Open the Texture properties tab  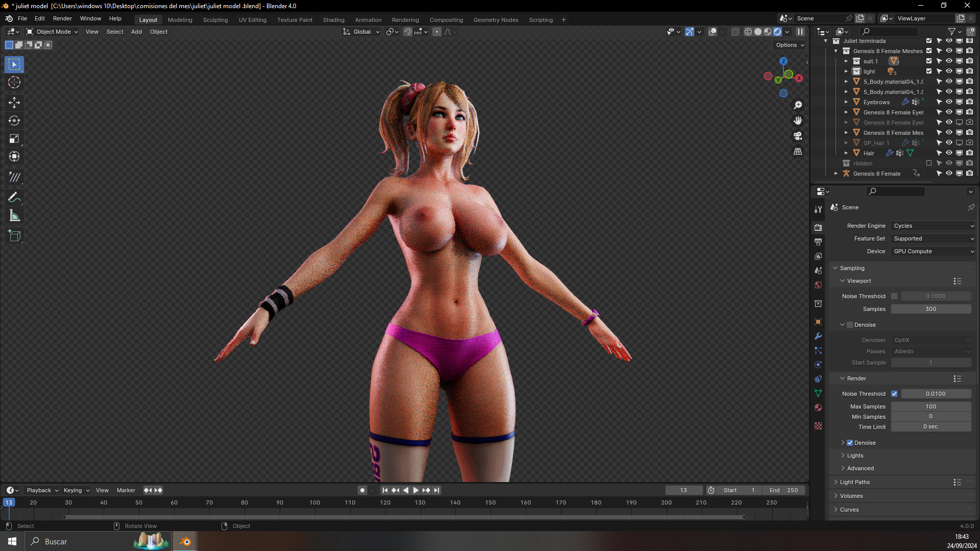[818, 426]
